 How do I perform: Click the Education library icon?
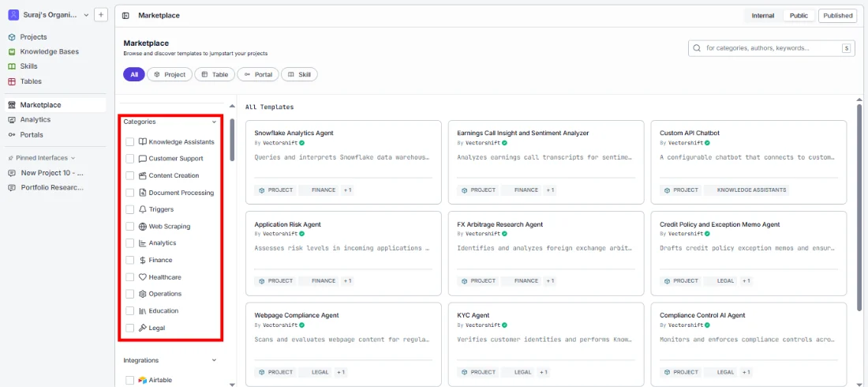click(142, 311)
